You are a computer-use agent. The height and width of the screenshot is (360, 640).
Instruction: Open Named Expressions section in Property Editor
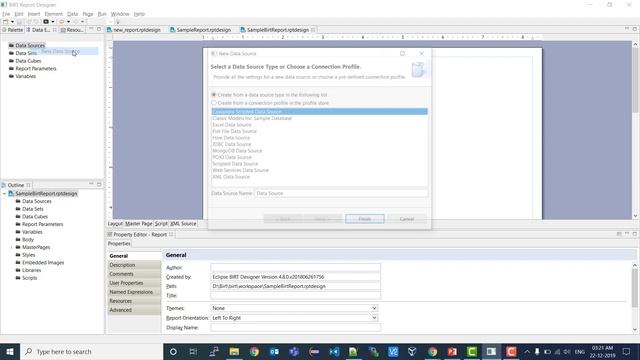[x=134, y=292]
